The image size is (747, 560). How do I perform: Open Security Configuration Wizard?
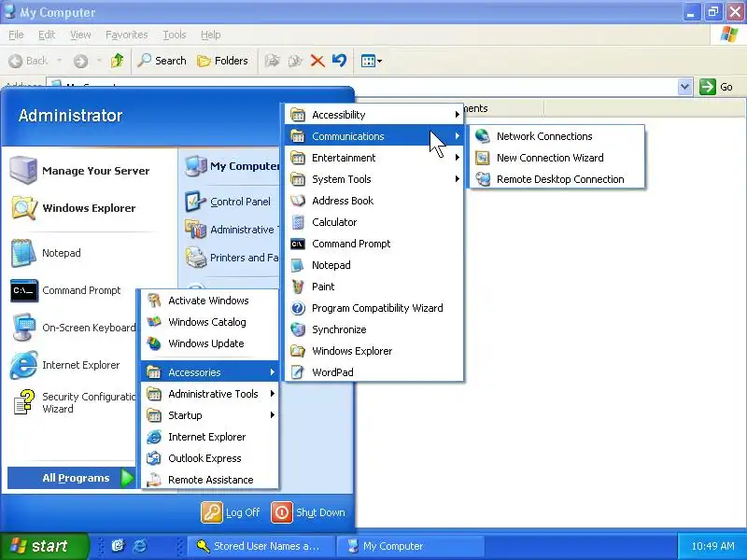(73, 403)
